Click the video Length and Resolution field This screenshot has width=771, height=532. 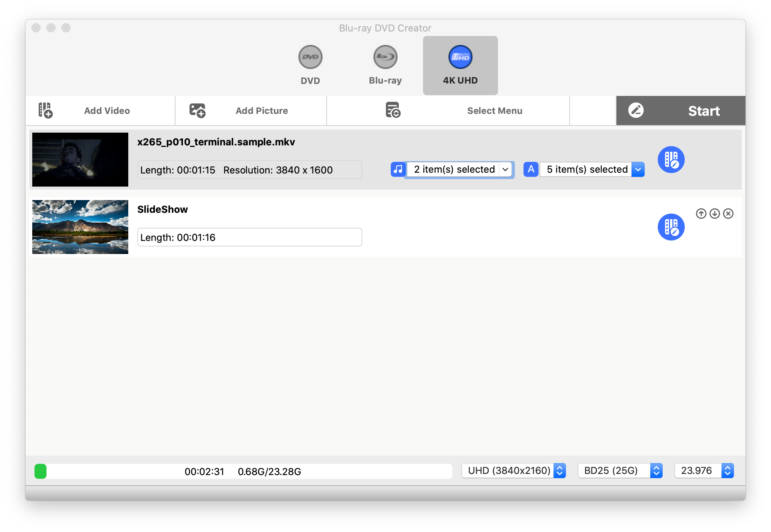[249, 170]
